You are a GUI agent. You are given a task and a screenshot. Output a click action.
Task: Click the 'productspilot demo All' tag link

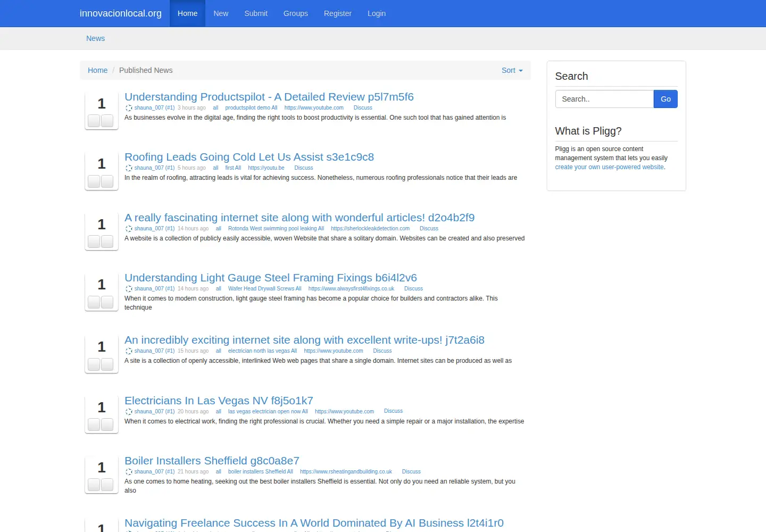point(251,108)
